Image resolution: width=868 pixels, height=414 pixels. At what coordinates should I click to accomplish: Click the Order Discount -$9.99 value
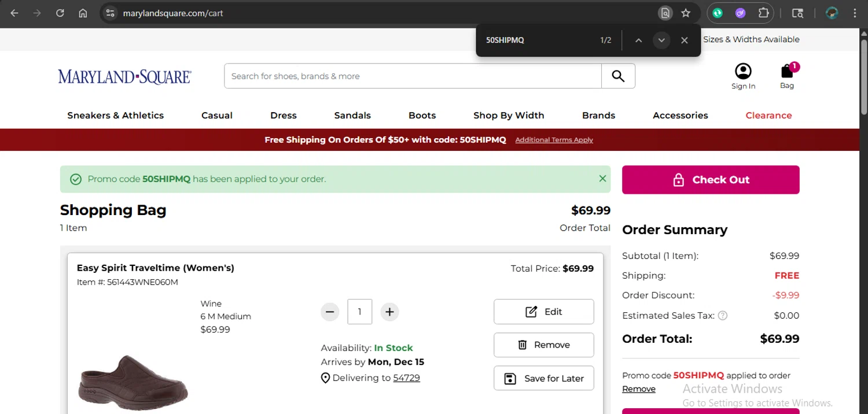point(785,295)
